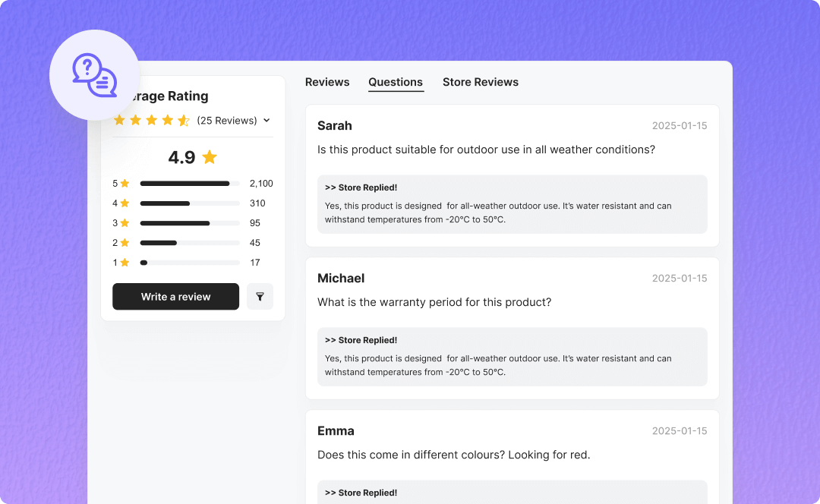Switch to the Reviews tab
Image resolution: width=820 pixels, height=504 pixels.
click(x=327, y=82)
